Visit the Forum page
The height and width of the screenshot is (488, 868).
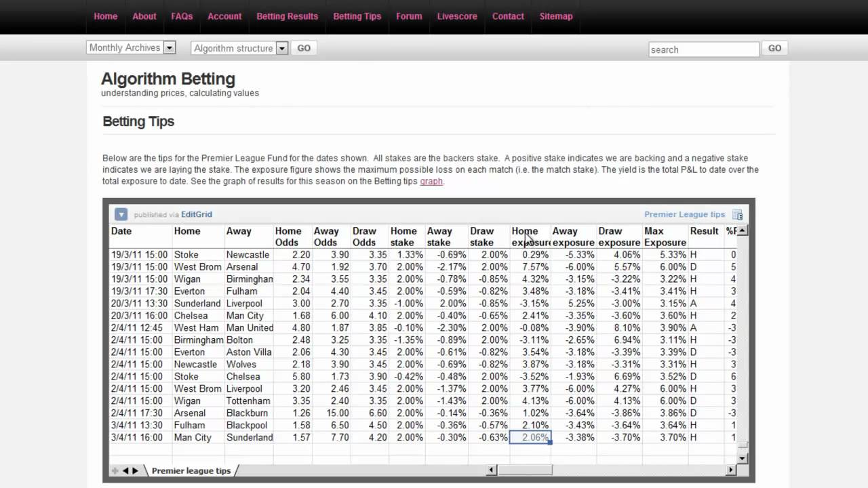(409, 16)
